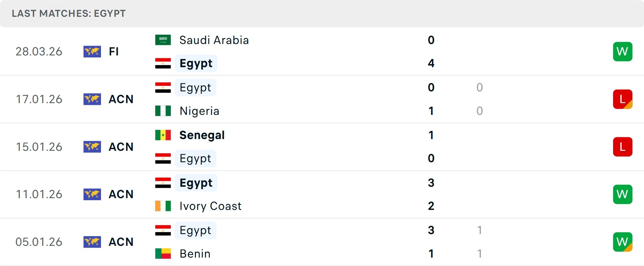Click the Nigeria flag icon

click(163, 111)
